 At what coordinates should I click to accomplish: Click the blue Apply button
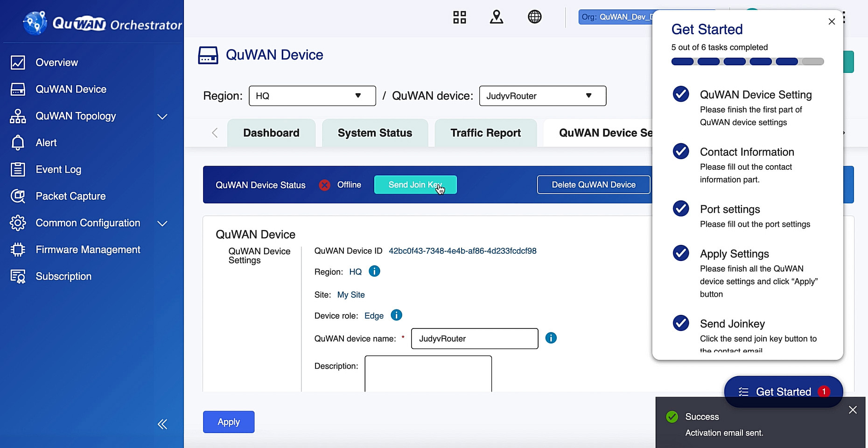(x=229, y=422)
